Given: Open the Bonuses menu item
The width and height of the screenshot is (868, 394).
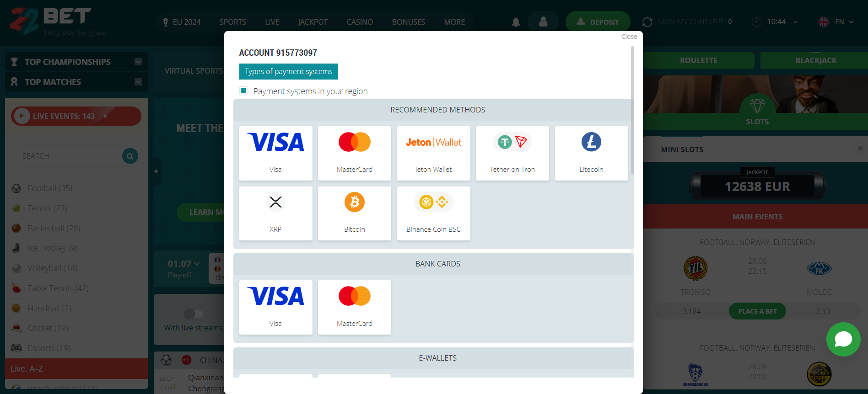Looking at the screenshot, I should click(408, 22).
